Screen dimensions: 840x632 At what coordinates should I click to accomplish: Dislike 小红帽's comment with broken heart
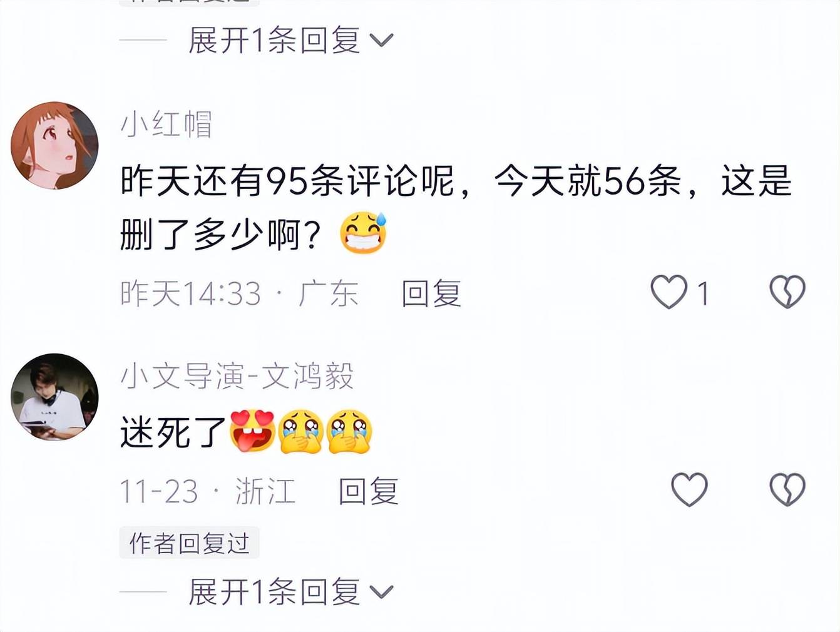point(787,292)
